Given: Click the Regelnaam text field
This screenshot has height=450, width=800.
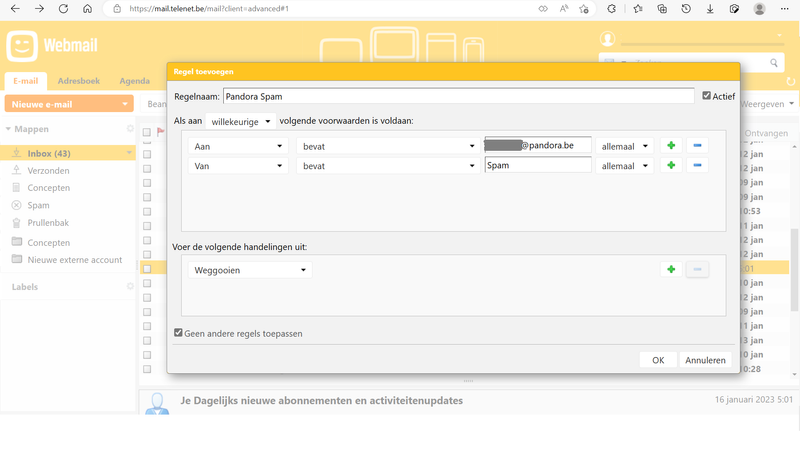Looking at the screenshot, I should 458,97.
